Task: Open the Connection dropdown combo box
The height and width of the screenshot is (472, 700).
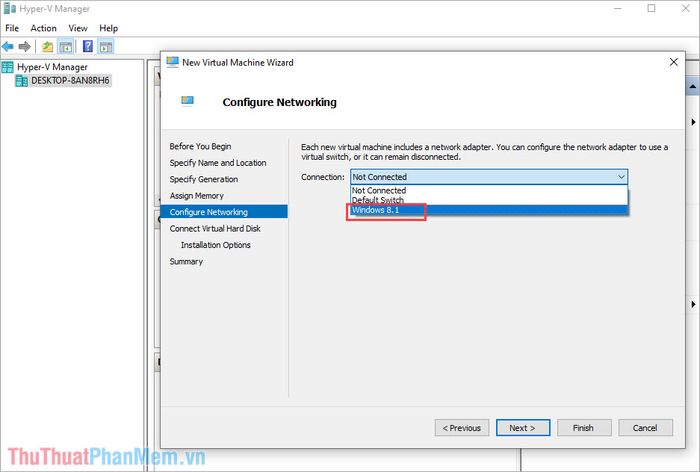Action: coord(489,177)
